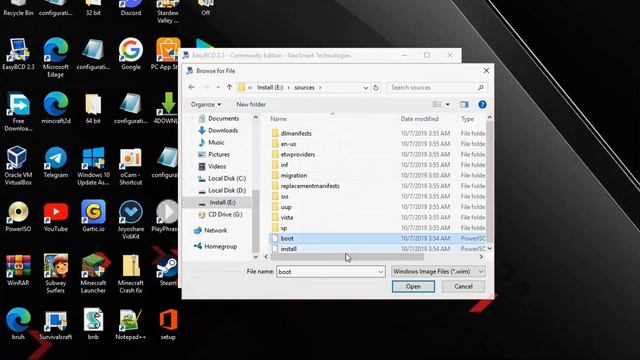Click the Search sources field
The height and width of the screenshot is (360, 640).
click(x=436, y=87)
